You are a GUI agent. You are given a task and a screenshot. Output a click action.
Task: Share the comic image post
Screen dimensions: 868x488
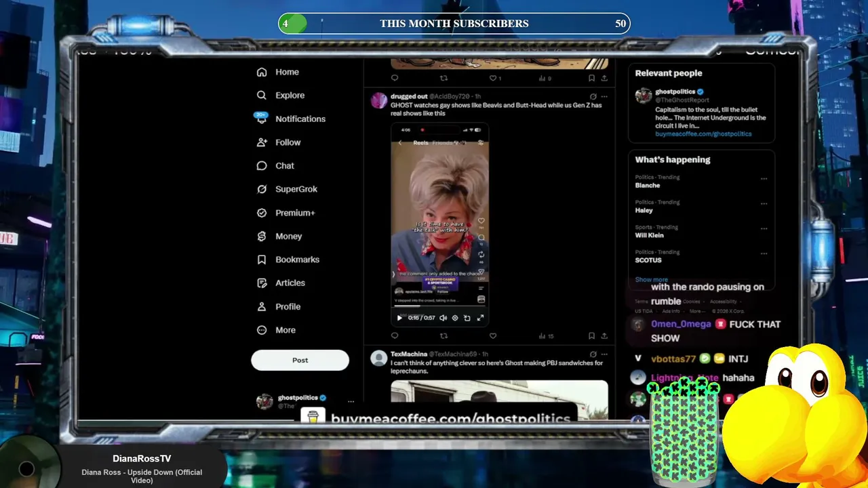604,78
